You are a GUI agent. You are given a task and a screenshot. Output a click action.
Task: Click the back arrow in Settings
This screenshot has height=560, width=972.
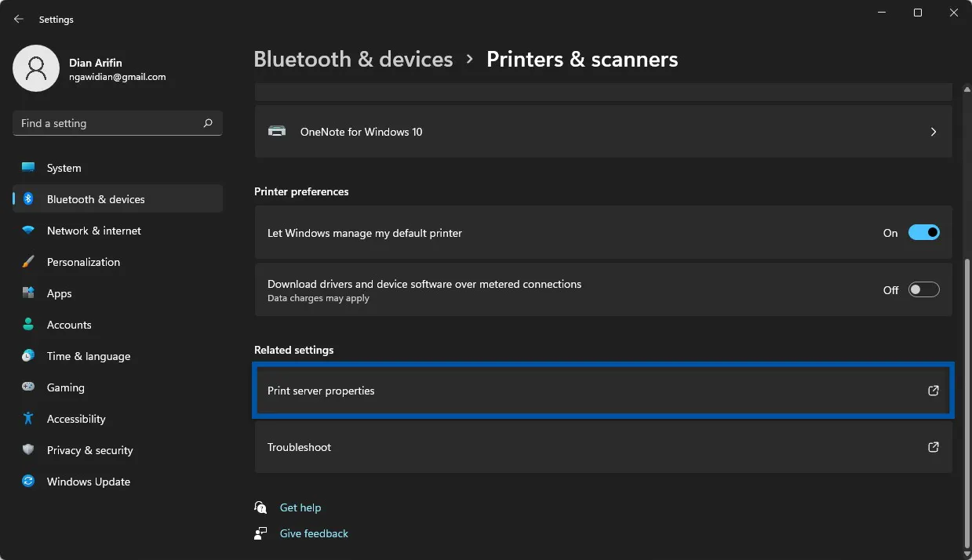17,19
